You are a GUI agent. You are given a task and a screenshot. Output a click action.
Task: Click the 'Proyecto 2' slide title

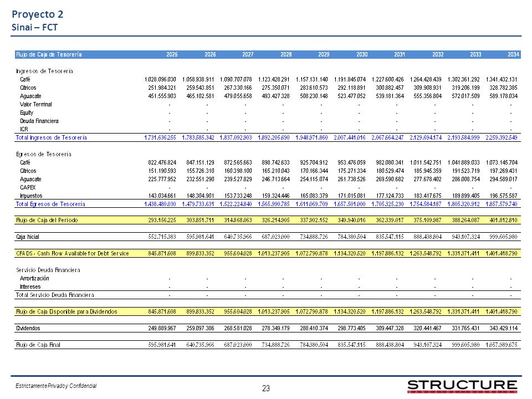[x=37, y=14]
